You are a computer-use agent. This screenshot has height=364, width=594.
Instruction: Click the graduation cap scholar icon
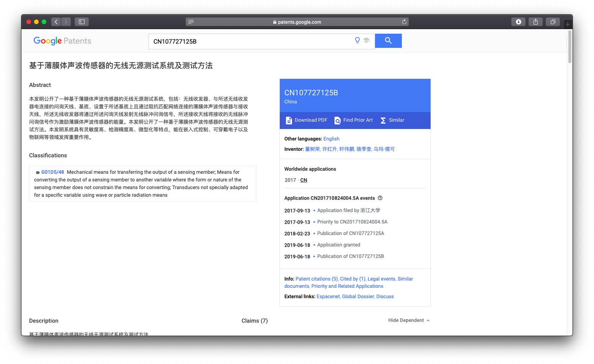[366, 40]
